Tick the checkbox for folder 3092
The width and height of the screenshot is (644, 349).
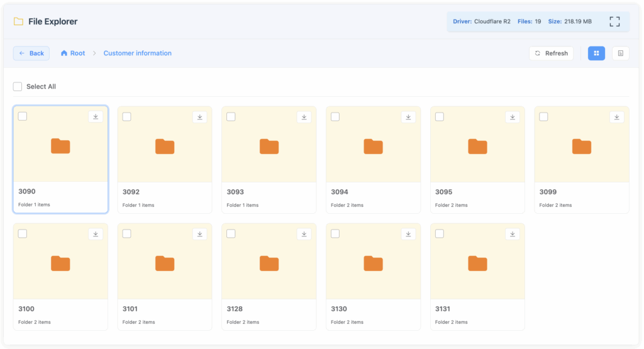[x=127, y=117]
